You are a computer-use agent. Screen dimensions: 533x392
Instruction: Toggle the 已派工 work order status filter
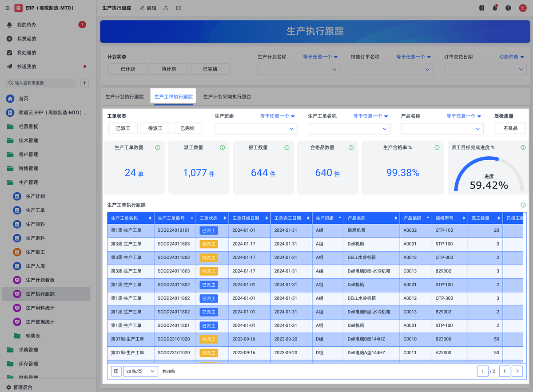coord(123,128)
